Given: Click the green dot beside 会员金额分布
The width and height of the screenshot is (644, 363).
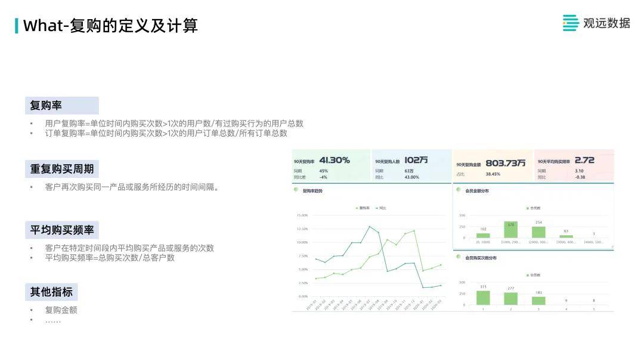Looking at the screenshot, I should 458,190.
